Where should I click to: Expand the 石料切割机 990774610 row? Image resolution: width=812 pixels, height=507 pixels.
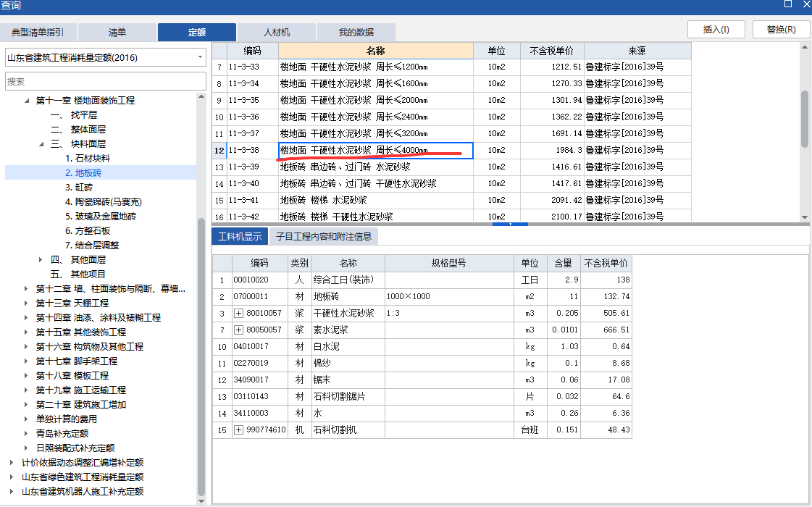point(239,430)
